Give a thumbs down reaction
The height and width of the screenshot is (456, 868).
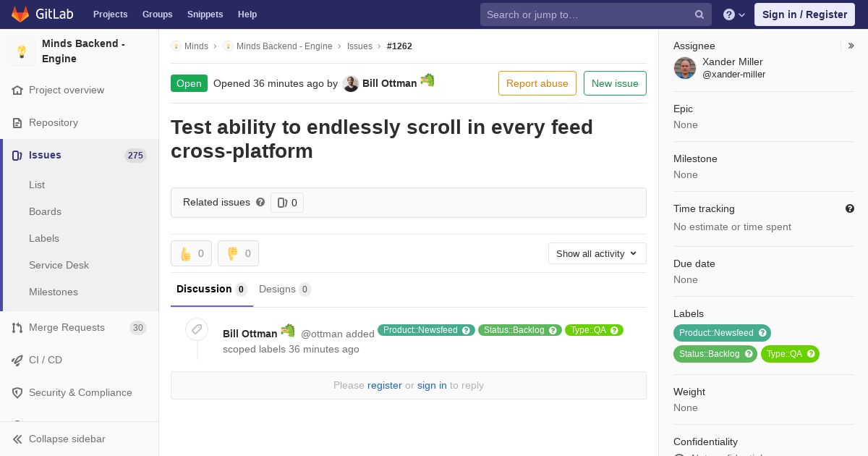point(239,253)
